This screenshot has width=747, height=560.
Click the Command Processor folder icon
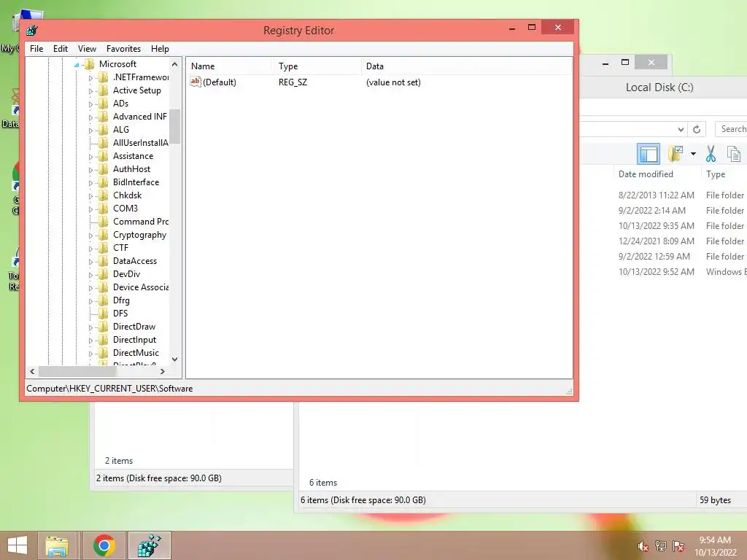pos(103,222)
